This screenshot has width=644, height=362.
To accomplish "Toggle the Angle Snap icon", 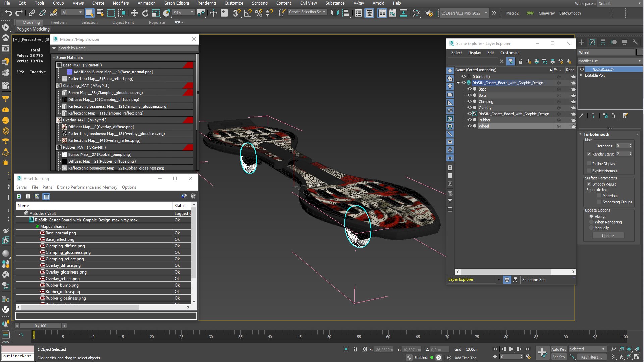I will [248, 13].
